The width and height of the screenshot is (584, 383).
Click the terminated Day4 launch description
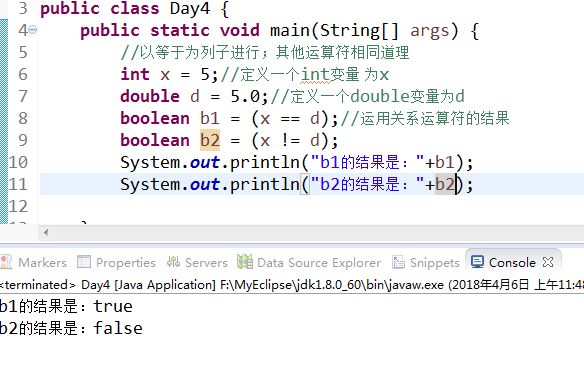[x=292, y=285]
